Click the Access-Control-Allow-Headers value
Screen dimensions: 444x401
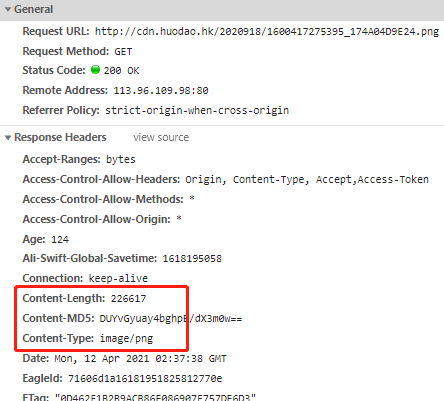click(x=307, y=180)
